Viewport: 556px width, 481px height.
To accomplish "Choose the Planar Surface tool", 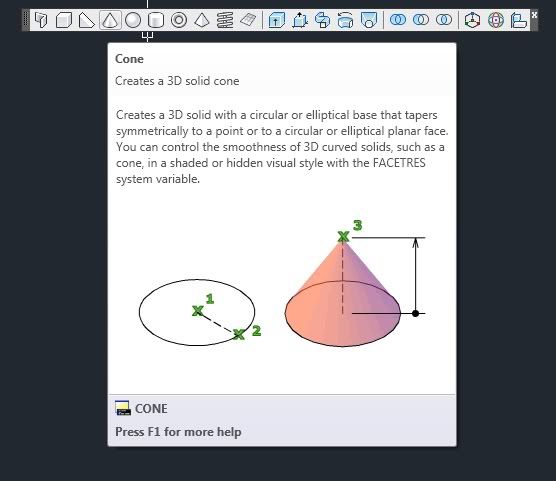I will 248,20.
